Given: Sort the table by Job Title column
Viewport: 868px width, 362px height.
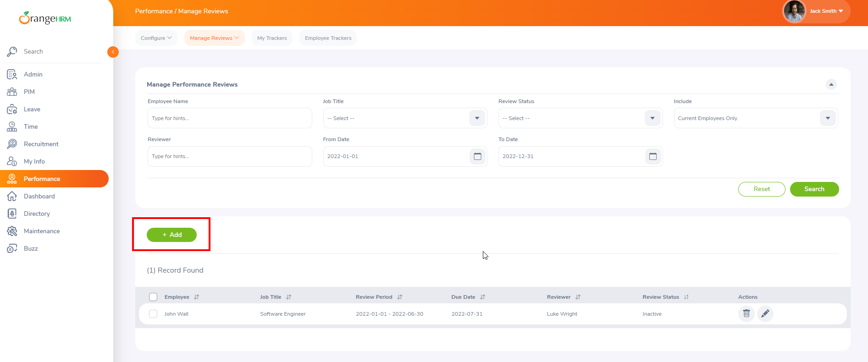Looking at the screenshot, I should [289, 297].
